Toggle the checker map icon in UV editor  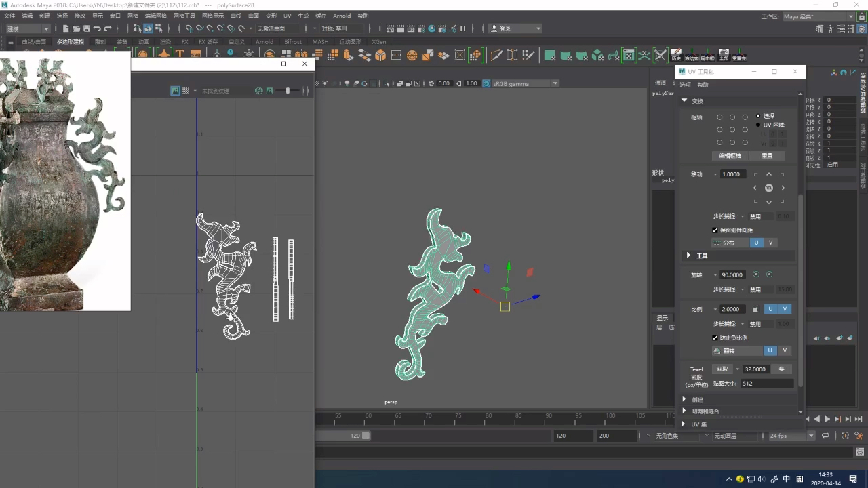[x=186, y=91]
